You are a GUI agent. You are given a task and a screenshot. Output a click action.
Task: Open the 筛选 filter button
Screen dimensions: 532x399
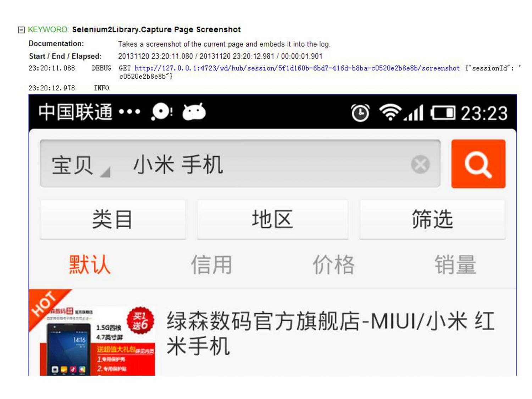pyautogui.click(x=432, y=219)
